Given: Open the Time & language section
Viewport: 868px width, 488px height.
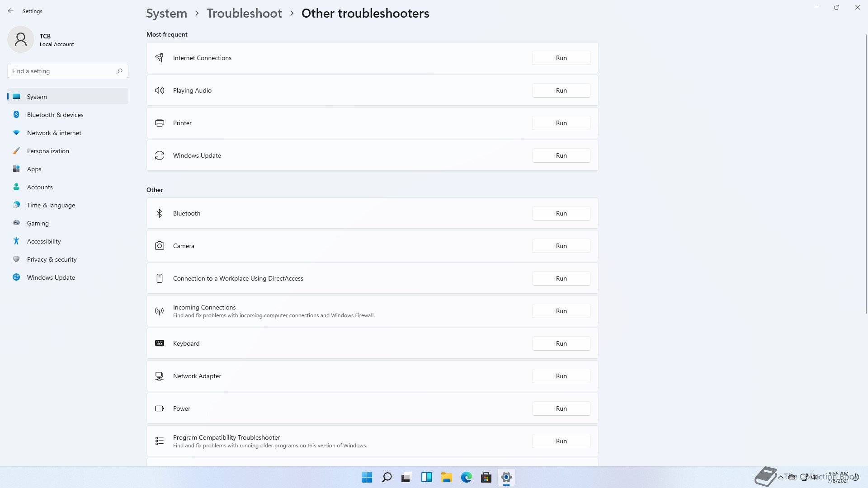Looking at the screenshot, I should 68,205.
